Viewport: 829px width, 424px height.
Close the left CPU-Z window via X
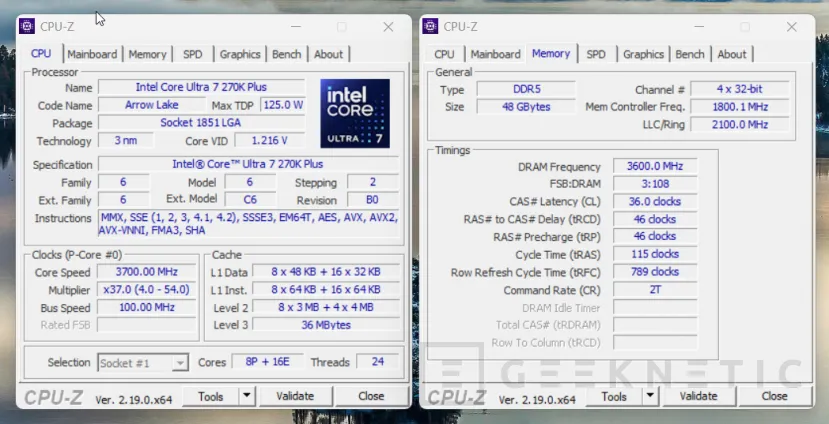(388, 26)
